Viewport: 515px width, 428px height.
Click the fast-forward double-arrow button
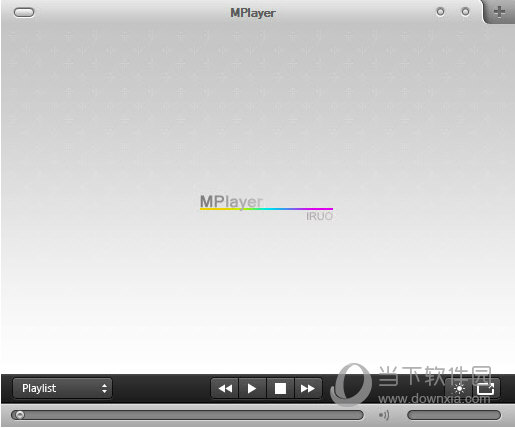pos(308,389)
